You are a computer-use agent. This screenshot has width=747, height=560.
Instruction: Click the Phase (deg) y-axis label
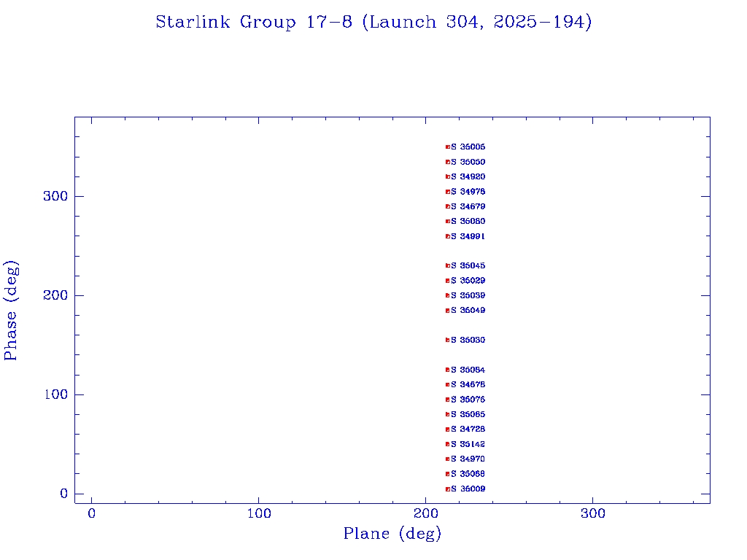click(x=11, y=310)
